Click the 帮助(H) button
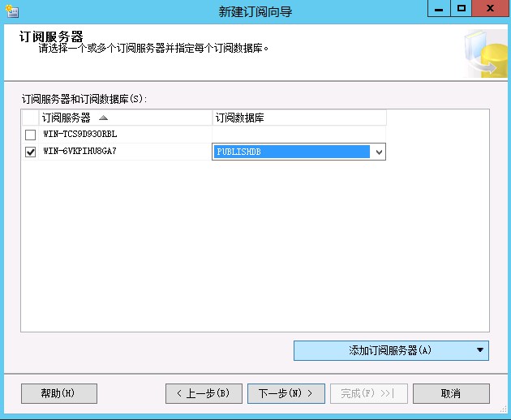The image size is (511, 420). (58, 393)
